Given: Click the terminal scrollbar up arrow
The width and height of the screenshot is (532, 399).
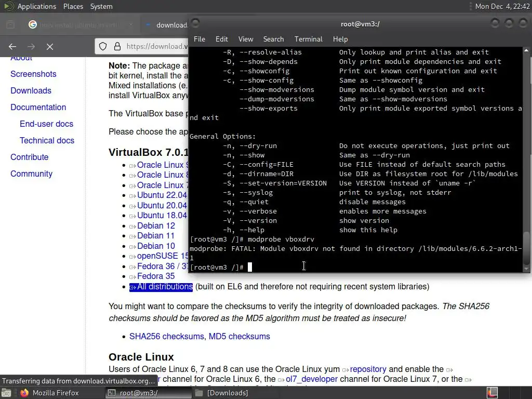Looking at the screenshot, I should coord(526,50).
